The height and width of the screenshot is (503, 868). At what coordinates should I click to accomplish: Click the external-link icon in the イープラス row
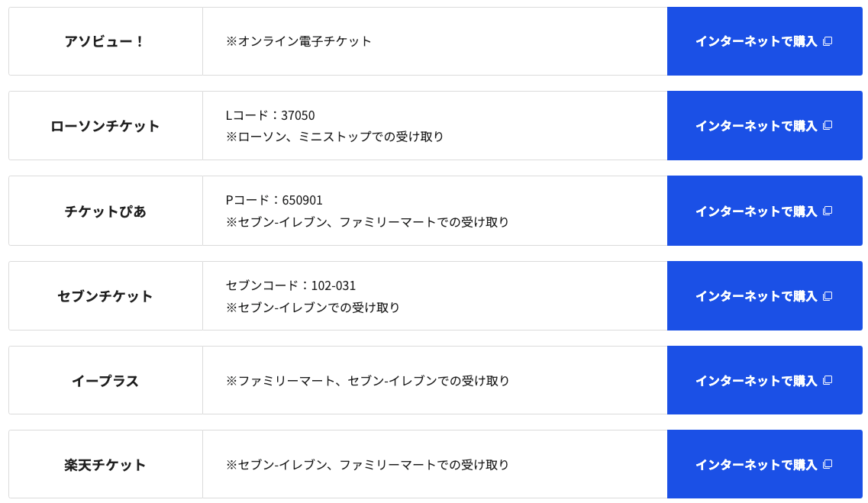click(x=828, y=380)
